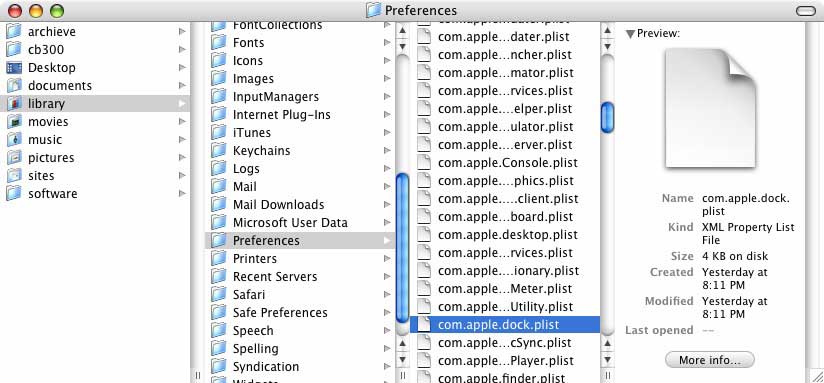Click the Preferences column resize handle
This screenshot has height=383, width=824.
point(607,375)
